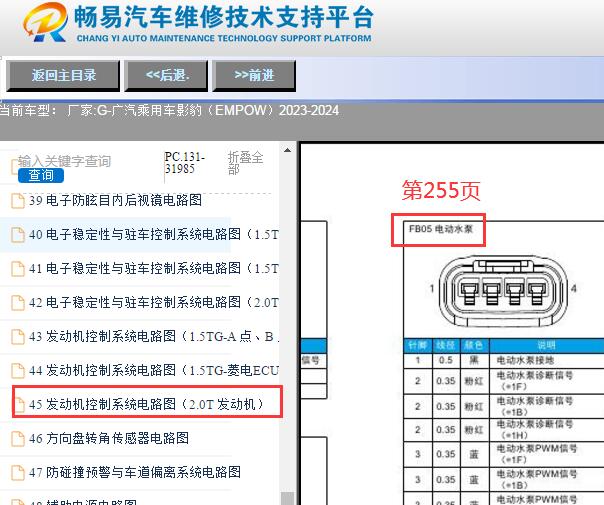Click the FB05 connector diagram image

tap(503, 293)
